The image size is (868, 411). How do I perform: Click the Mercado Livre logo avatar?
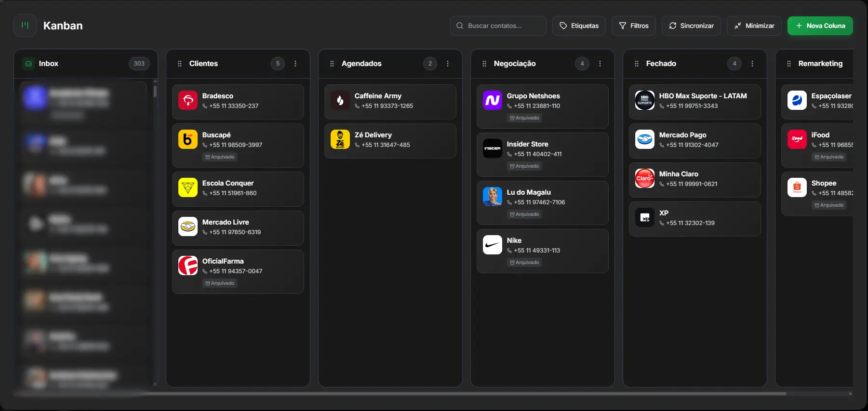188,226
